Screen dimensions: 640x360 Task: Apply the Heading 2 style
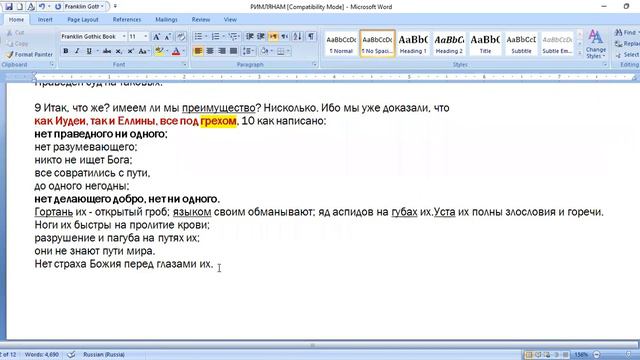[x=449, y=43]
